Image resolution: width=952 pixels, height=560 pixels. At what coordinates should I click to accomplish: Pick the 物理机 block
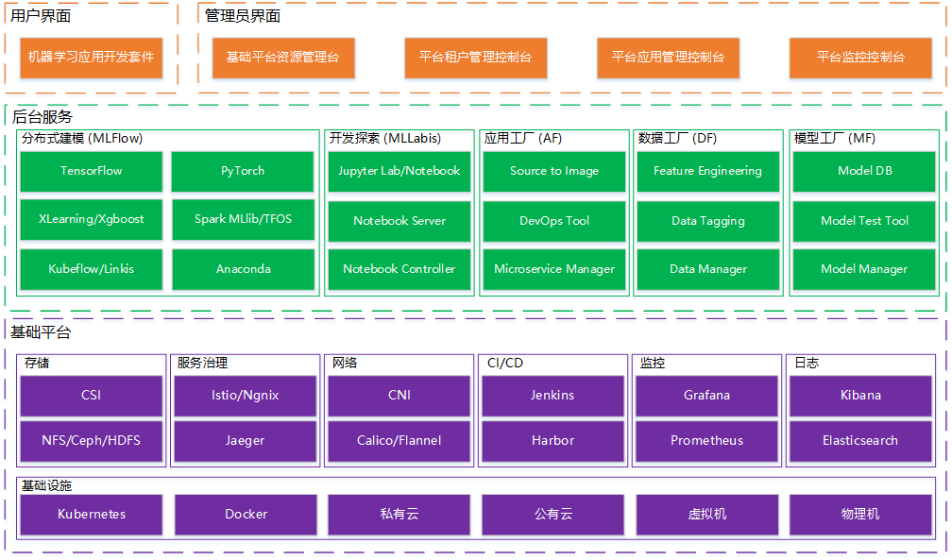[860, 515]
